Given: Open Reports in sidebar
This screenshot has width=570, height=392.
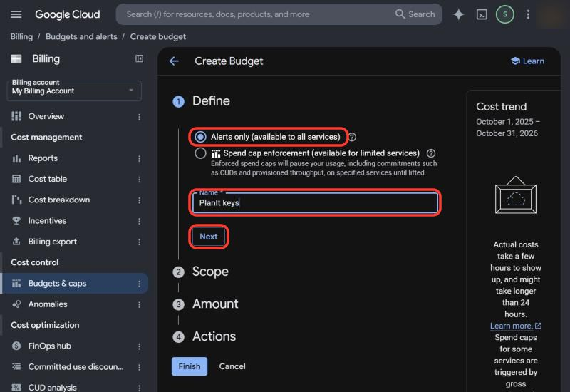Looking at the screenshot, I should pos(43,158).
